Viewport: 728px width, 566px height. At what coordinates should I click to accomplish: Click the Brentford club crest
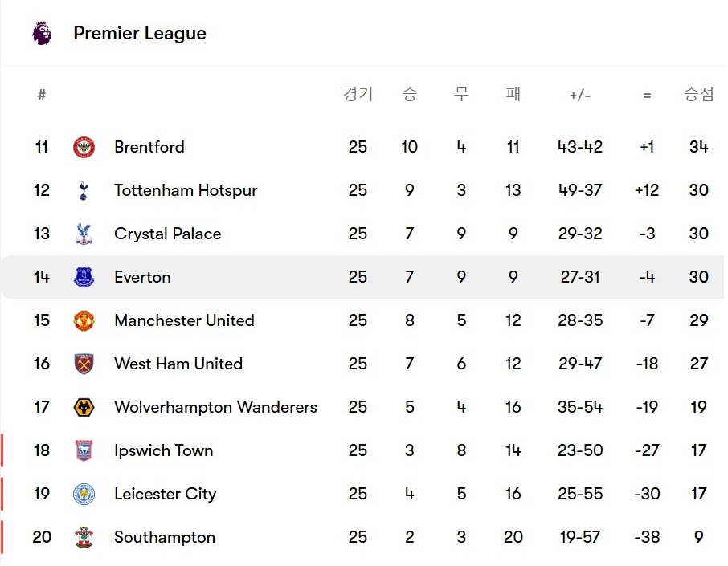click(84, 148)
